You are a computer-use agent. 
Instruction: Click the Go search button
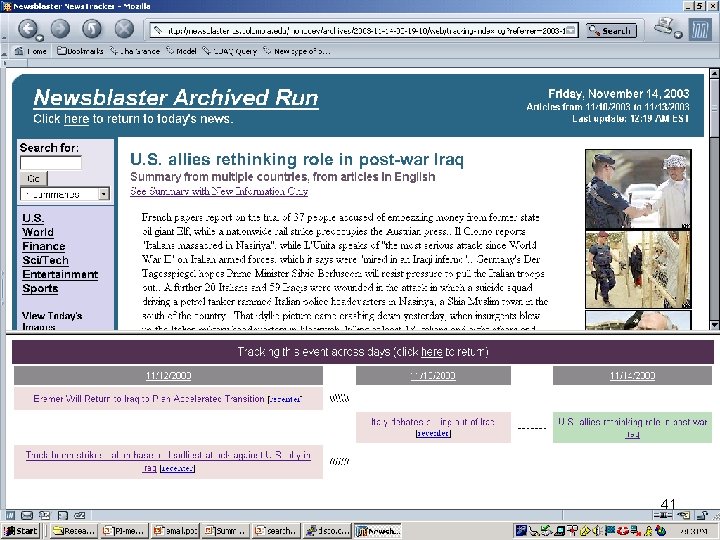[x=34, y=178]
